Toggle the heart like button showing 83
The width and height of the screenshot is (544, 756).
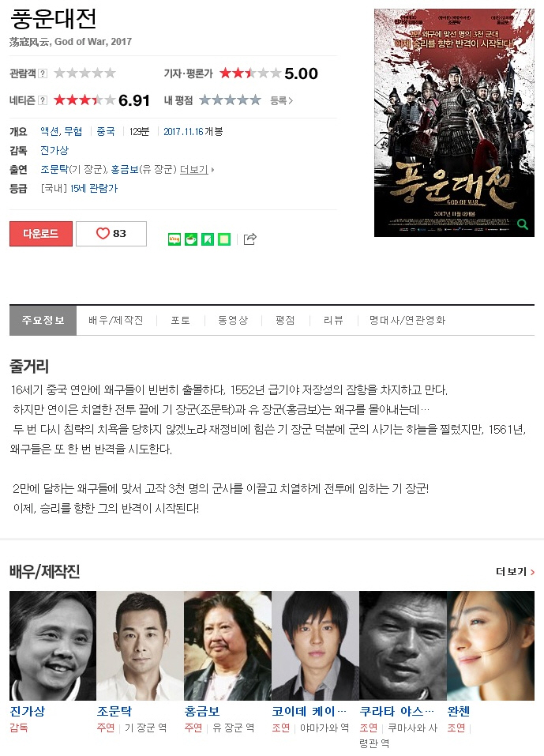click(111, 234)
